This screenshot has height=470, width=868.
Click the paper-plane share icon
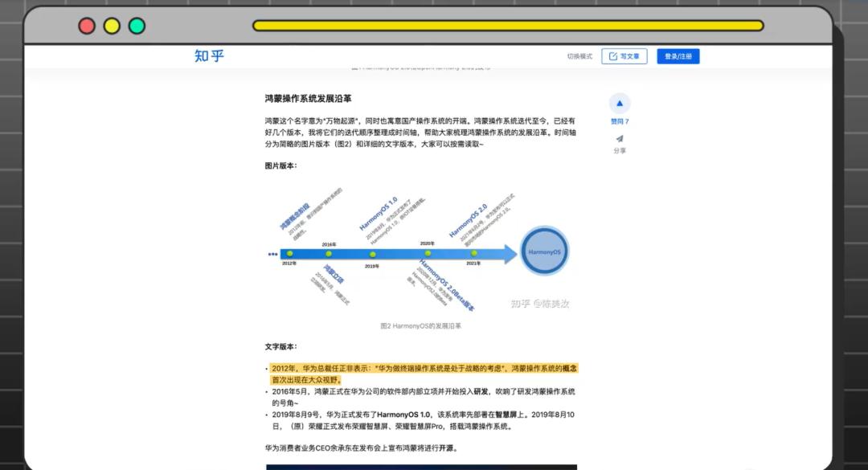(x=620, y=139)
